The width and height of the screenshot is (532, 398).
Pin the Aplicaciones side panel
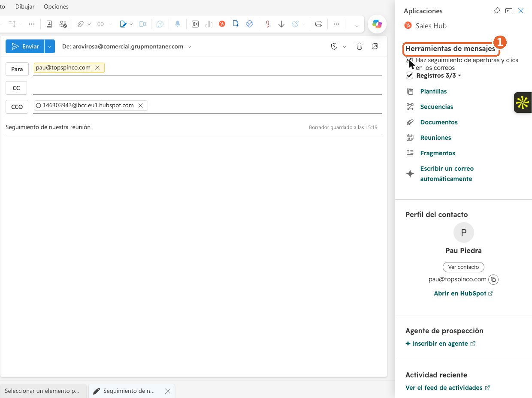(497, 11)
